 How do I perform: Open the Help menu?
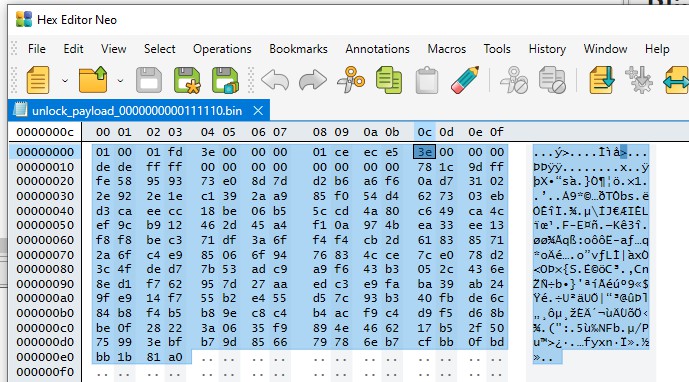coord(657,49)
